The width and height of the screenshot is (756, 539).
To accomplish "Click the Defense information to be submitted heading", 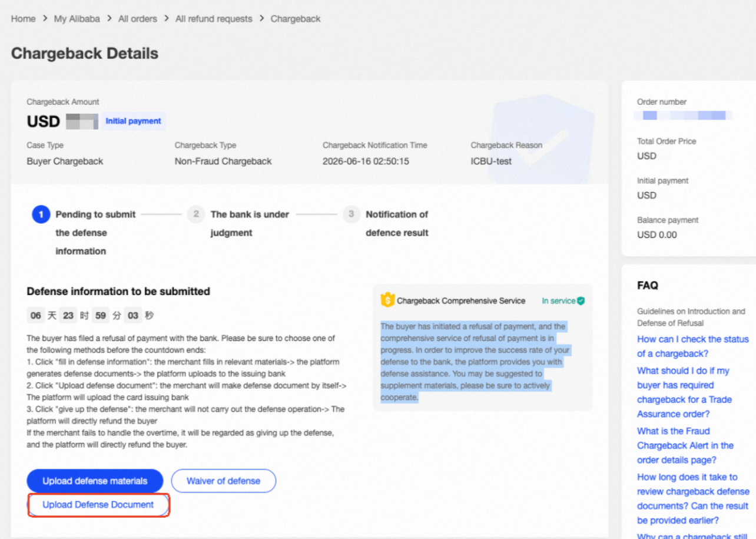I will (x=118, y=292).
